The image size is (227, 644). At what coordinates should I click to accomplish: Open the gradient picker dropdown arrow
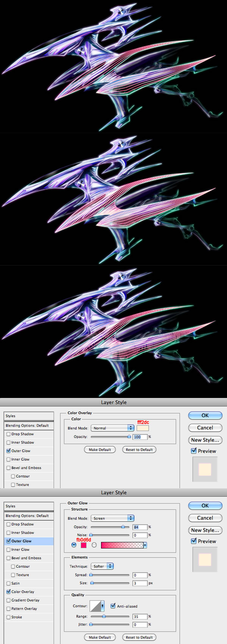(145, 545)
